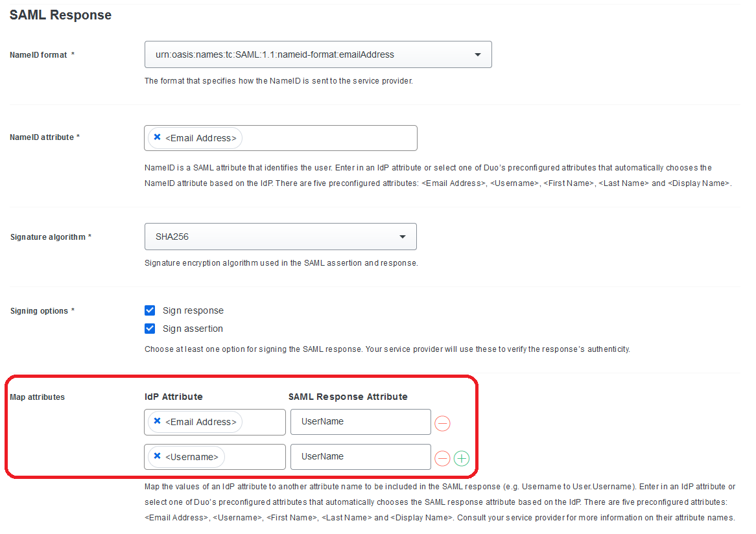Add a new attribute mapping row
The height and width of the screenshot is (534, 756).
[x=461, y=459]
